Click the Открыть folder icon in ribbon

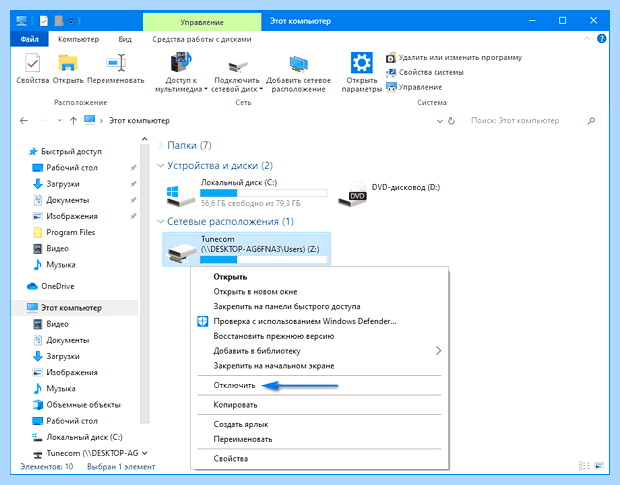point(68,68)
